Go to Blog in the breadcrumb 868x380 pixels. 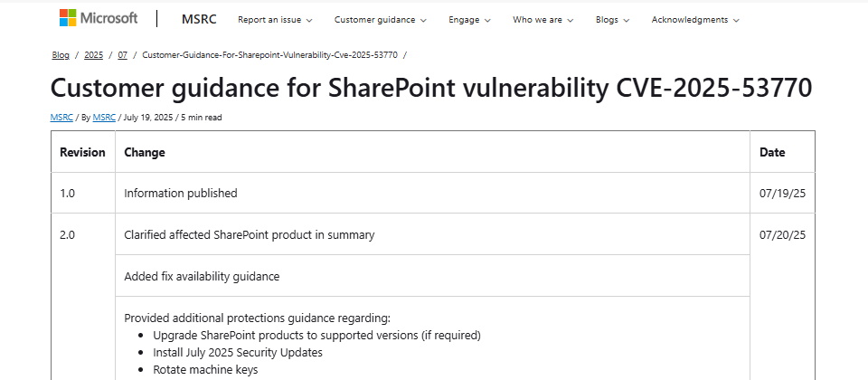tap(61, 55)
